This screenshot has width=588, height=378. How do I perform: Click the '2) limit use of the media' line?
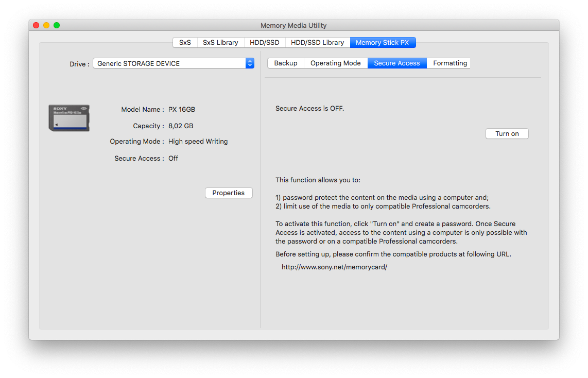coord(383,206)
